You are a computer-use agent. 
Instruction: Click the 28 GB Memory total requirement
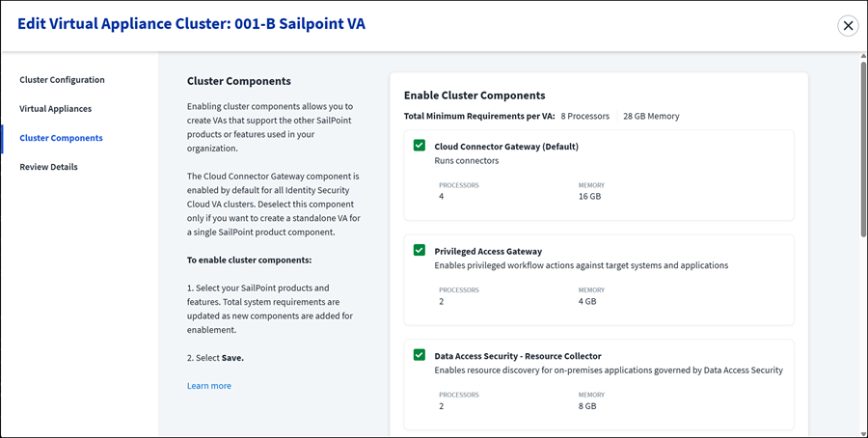point(651,117)
